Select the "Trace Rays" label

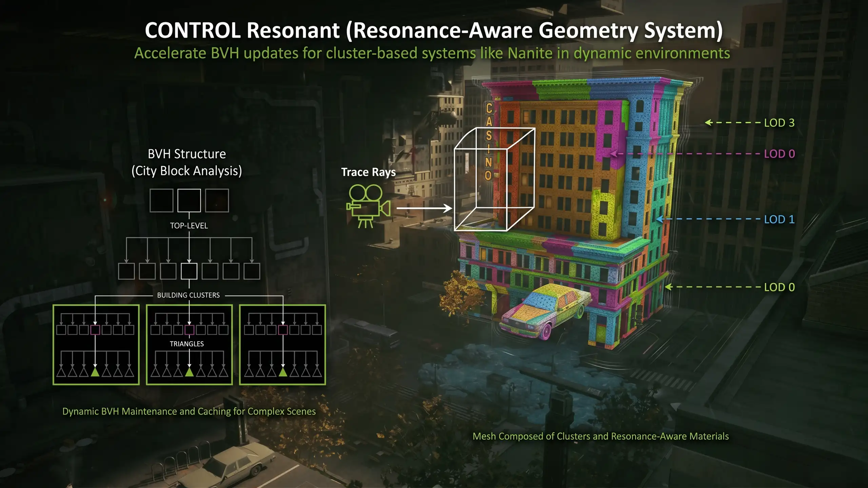[x=368, y=172]
